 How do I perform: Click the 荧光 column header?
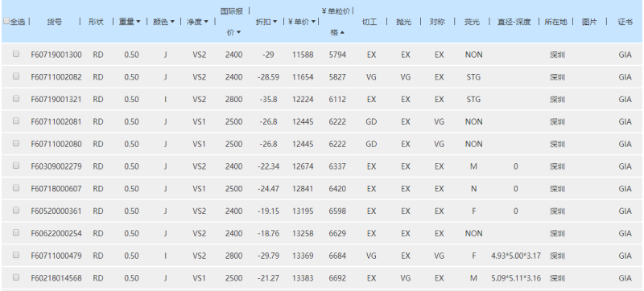click(x=472, y=22)
